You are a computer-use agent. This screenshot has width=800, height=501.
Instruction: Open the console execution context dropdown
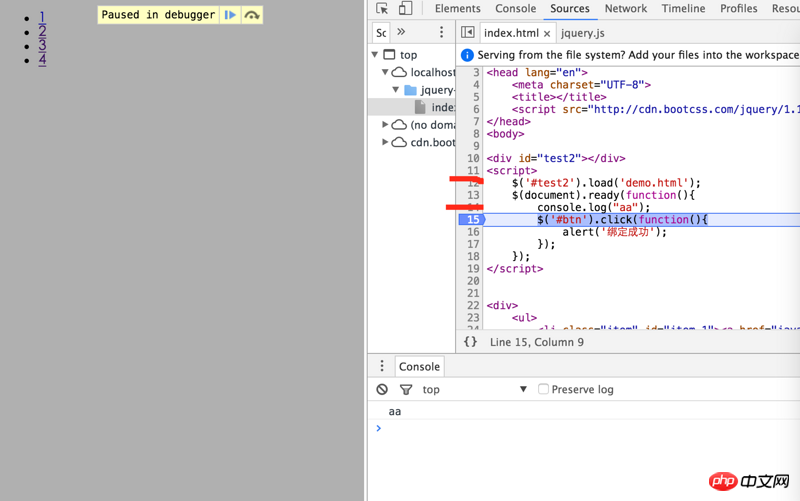[475, 389]
